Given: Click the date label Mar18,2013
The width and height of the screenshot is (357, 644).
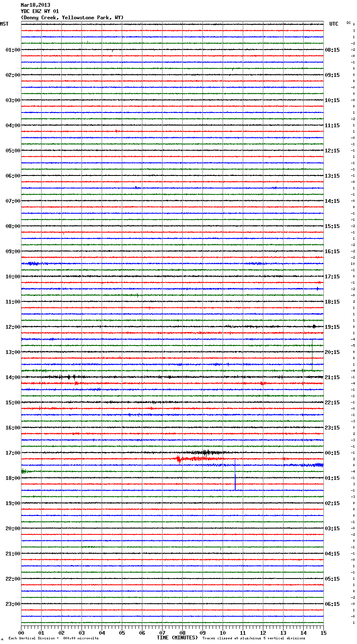Looking at the screenshot, I should coord(35,5).
